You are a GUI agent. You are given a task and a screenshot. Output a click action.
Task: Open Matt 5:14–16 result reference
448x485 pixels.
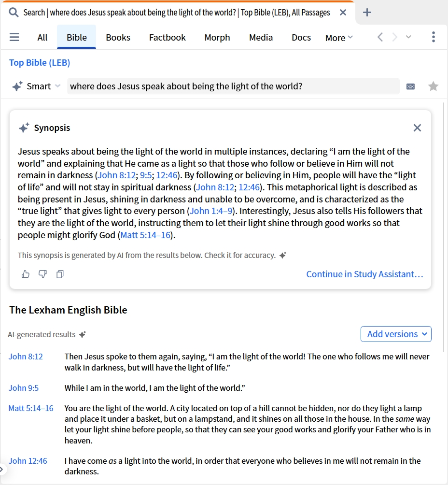(x=31, y=408)
